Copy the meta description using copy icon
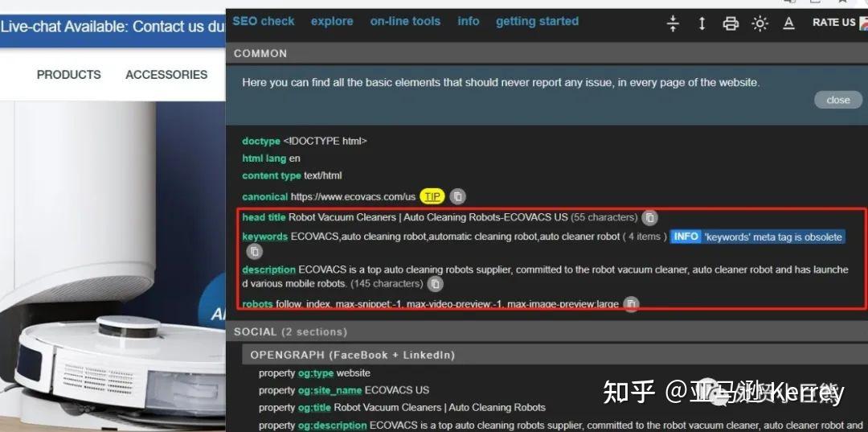Viewport: 868px width, 432px height. pyautogui.click(x=435, y=284)
